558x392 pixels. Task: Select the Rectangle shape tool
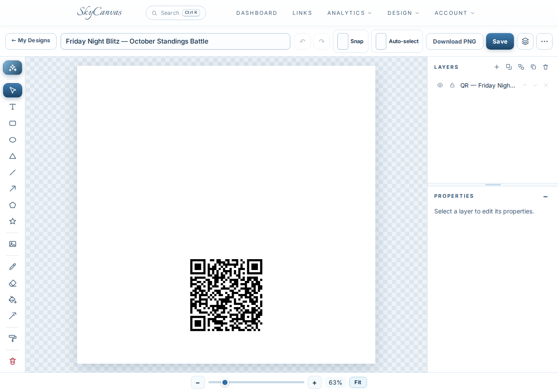[13, 123]
